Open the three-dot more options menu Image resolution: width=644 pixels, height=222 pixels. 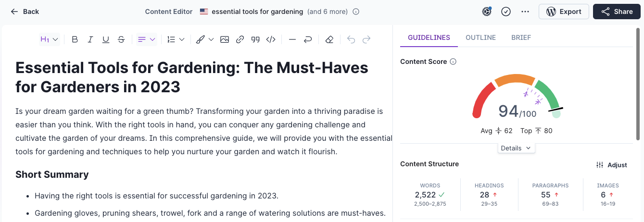(x=525, y=12)
